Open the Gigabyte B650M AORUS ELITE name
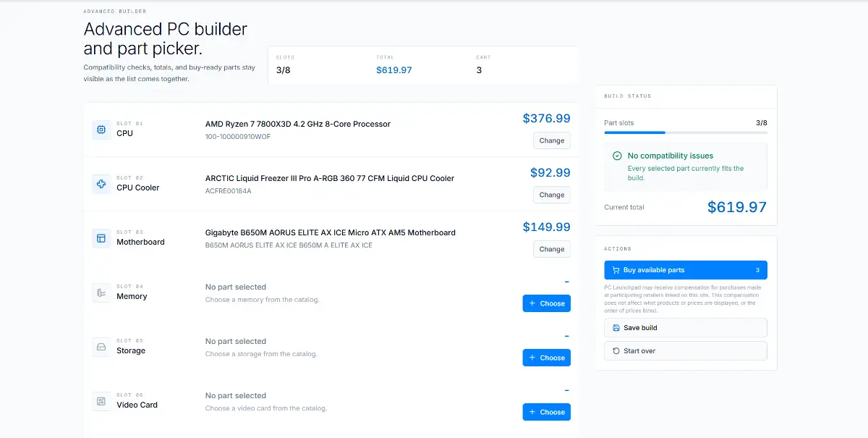Screen dimensions: 868x438 click(331, 232)
